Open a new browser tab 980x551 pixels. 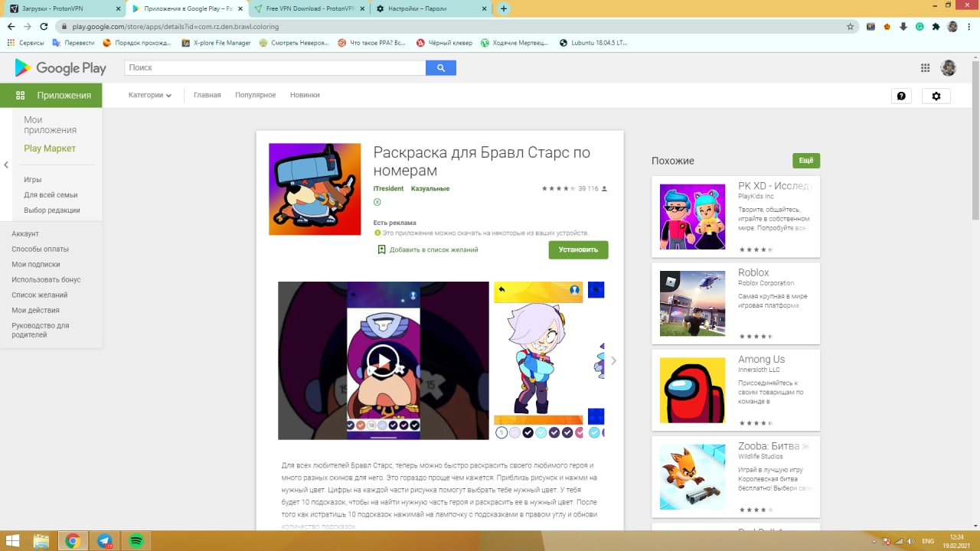coord(503,8)
